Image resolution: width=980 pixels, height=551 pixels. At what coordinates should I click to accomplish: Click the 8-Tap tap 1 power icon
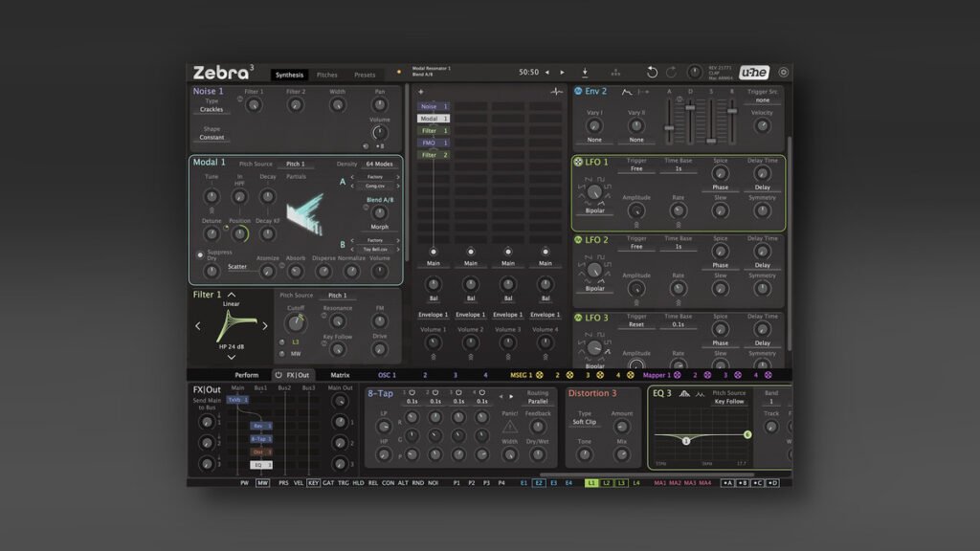[x=412, y=393]
